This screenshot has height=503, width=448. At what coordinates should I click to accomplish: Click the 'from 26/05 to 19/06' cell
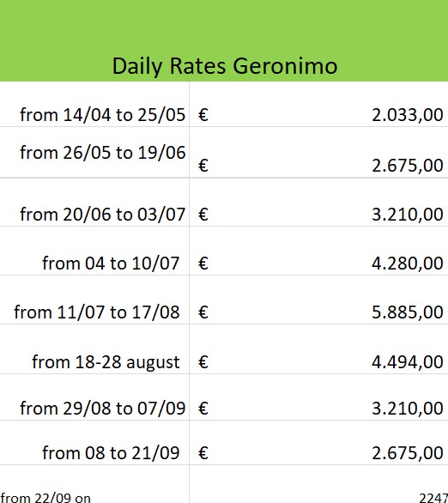(x=94, y=152)
